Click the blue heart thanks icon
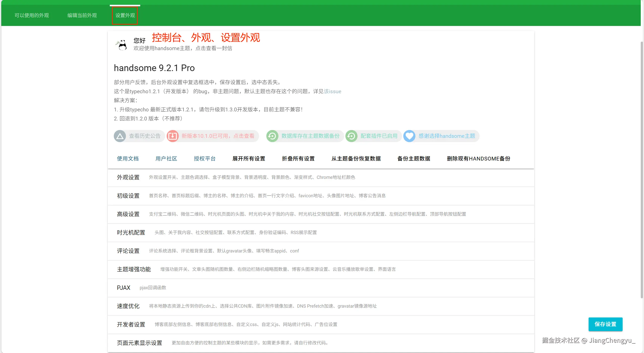 409,136
